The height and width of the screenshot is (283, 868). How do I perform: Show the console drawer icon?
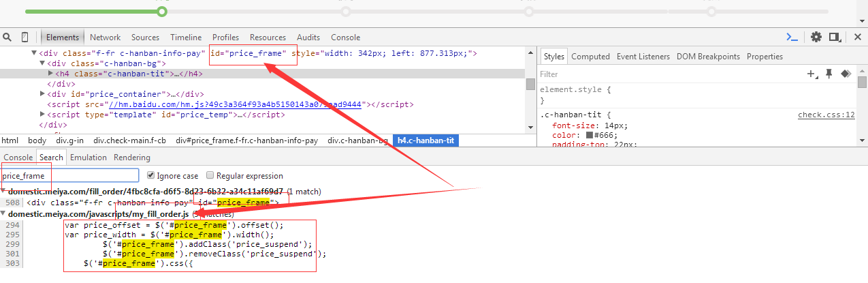tap(792, 38)
